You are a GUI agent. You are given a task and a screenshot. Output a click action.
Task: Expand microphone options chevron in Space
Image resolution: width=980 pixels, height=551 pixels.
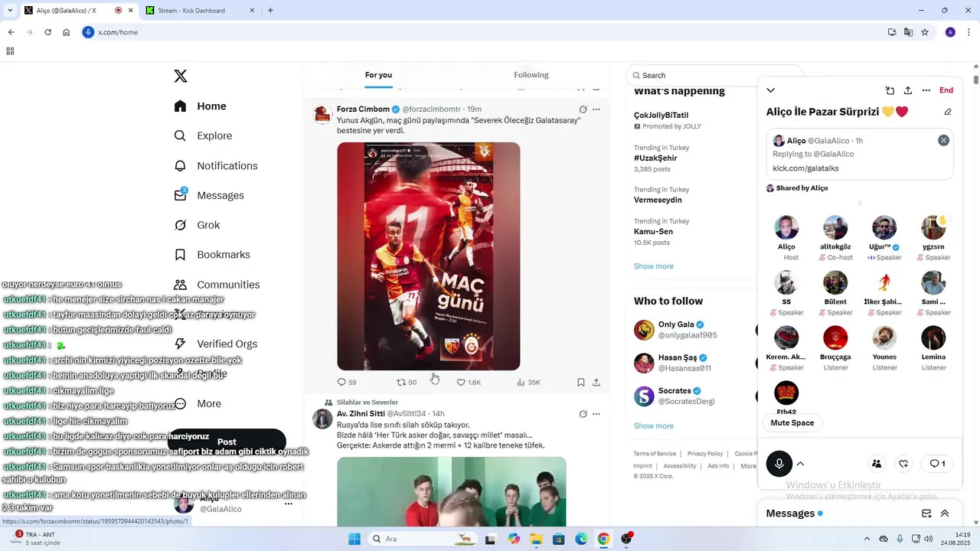(800, 464)
